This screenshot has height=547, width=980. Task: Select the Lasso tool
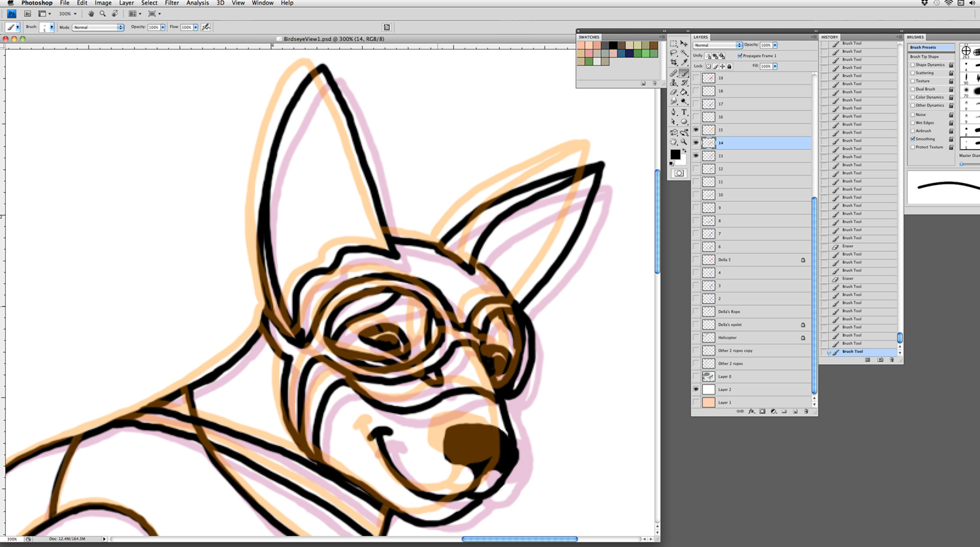pyautogui.click(x=673, y=53)
